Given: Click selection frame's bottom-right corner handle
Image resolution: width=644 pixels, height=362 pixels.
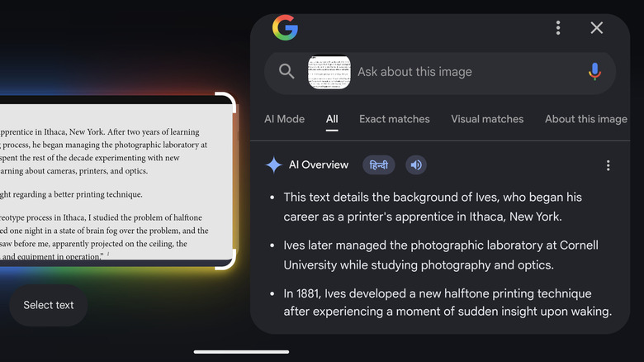Looking at the screenshot, I should [x=227, y=261].
